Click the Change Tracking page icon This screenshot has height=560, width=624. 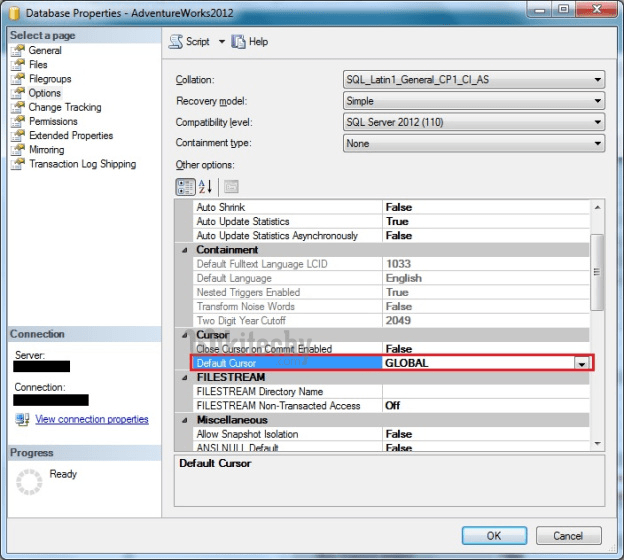pos(18,107)
